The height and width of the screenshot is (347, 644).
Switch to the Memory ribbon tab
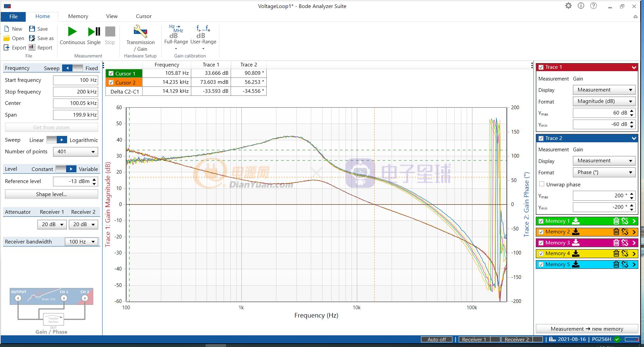pos(78,16)
